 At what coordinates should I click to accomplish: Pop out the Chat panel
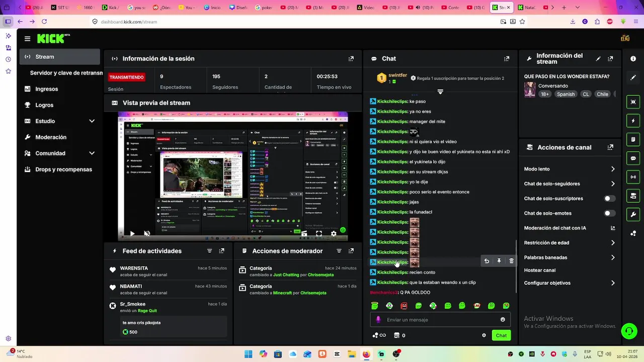point(507,59)
